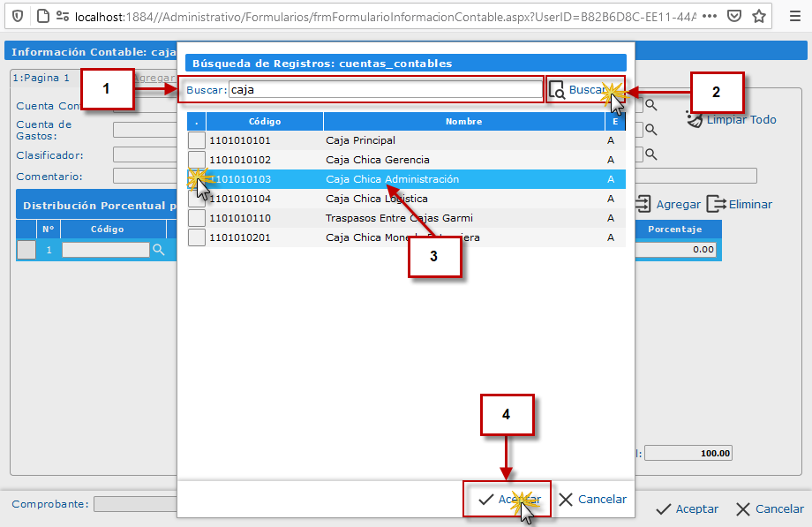The width and height of the screenshot is (812, 527).
Task: Click Comprobante input field
Action: click(136, 504)
